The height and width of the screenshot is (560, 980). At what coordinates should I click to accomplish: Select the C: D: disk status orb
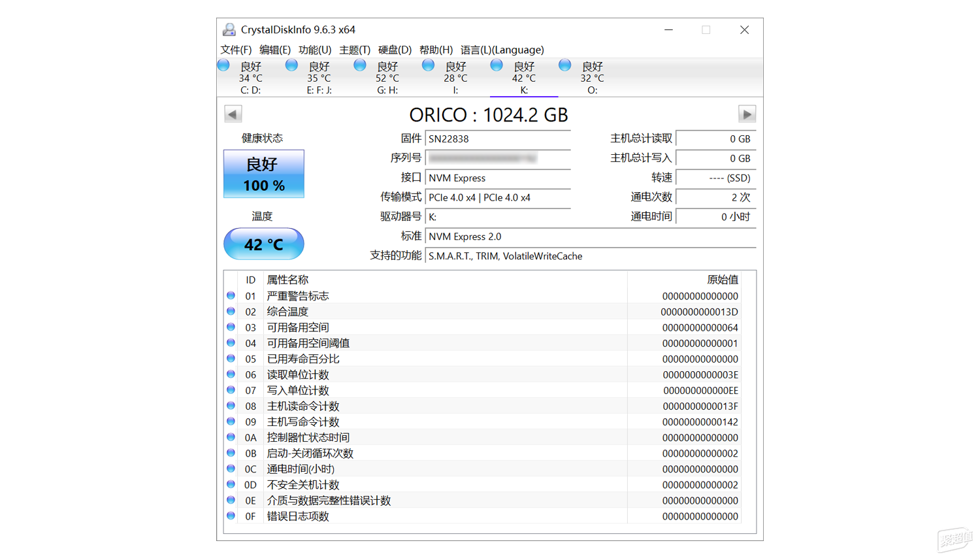[224, 65]
